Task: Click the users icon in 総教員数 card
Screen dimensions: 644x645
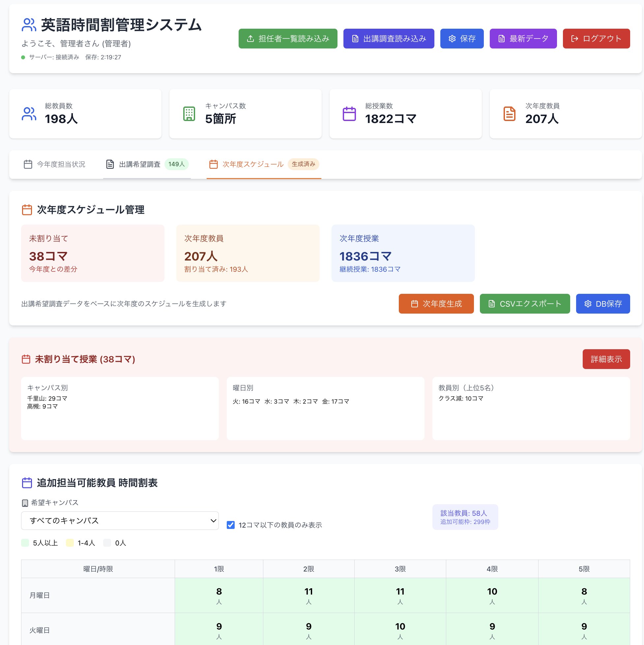Action: (x=29, y=114)
